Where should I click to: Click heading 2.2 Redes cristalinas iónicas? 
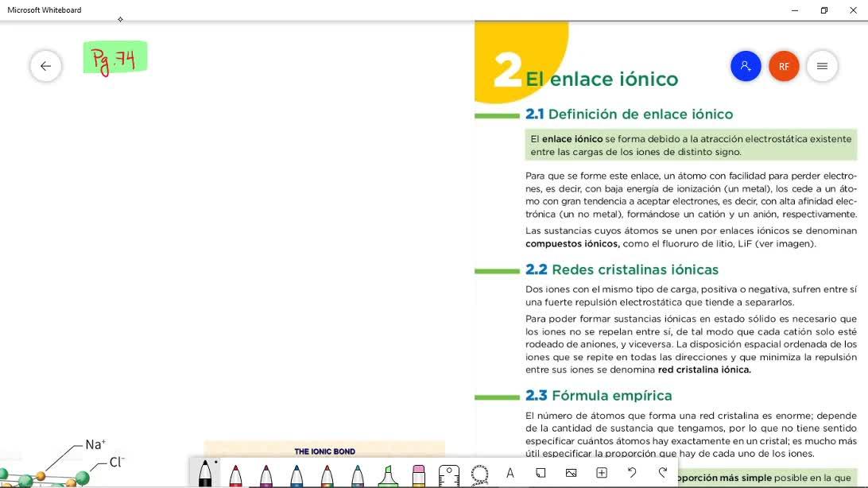click(622, 269)
